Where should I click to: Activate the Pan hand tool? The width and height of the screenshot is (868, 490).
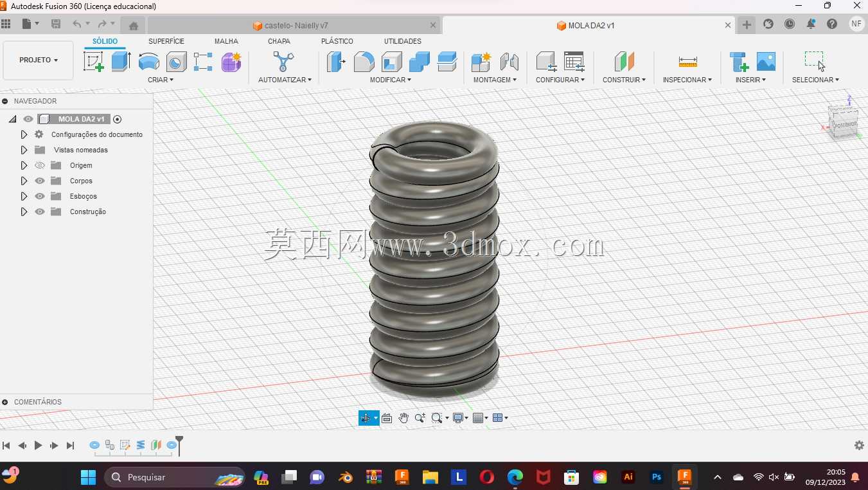pos(403,418)
